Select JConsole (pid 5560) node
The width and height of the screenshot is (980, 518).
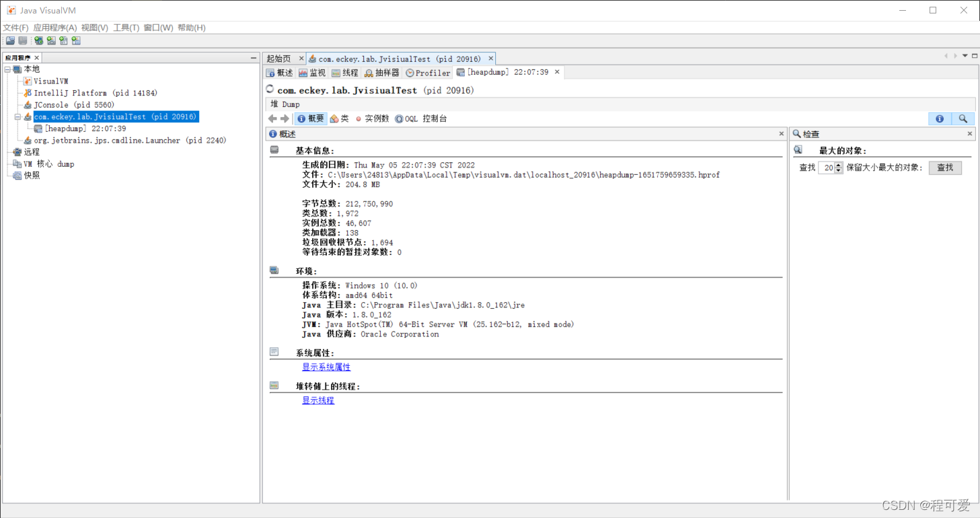coord(74,105)
